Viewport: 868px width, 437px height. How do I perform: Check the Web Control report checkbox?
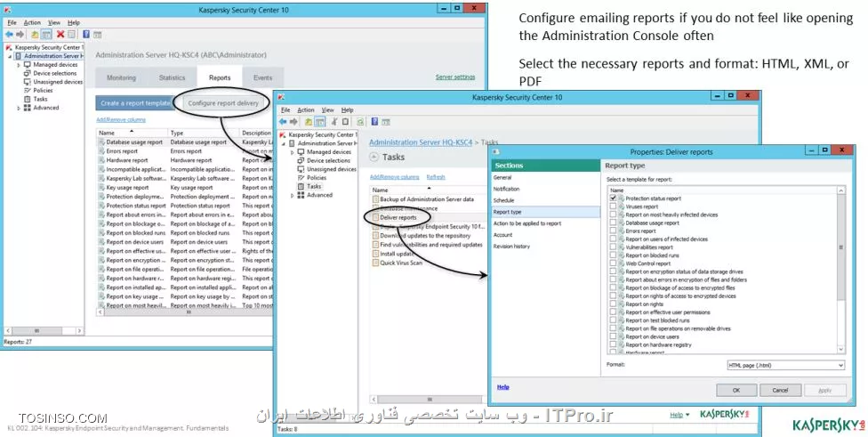[x=613, y=263]
